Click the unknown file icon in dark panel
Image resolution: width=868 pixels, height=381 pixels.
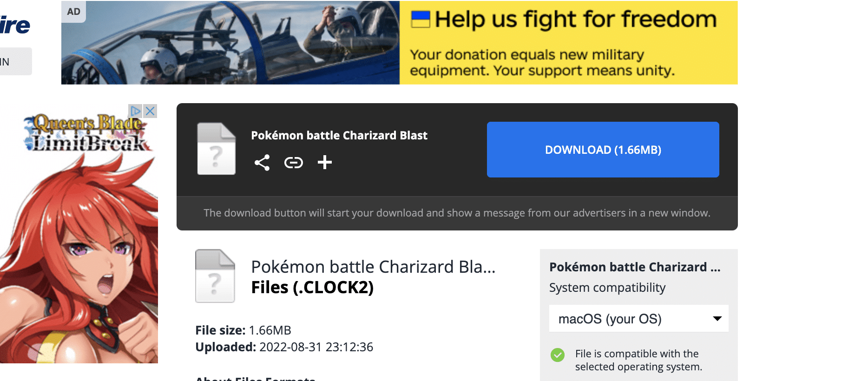pos(217,149)
